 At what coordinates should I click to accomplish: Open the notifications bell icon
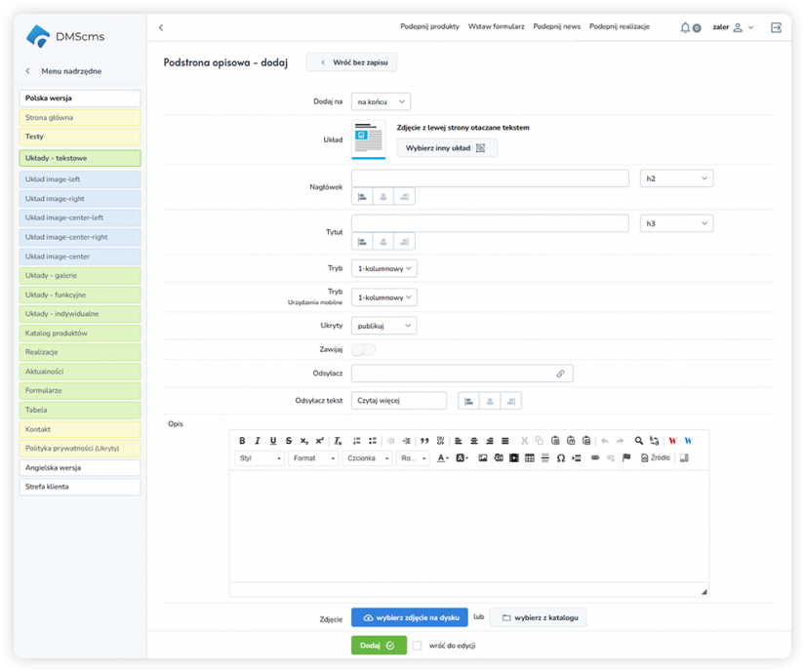click(x=686, y=27)
